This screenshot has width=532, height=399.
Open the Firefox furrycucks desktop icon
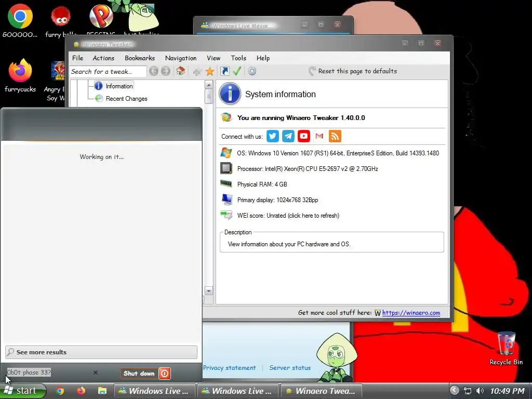(20, 70)
